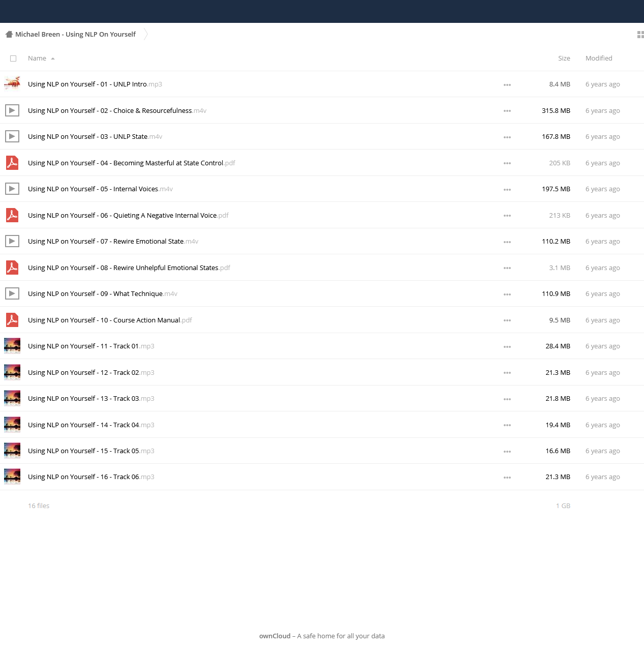Viewport: 644px width, 651px height.
Task: Click PDF icon for 06 - Quieting A Negative
Action: point(12,215)
